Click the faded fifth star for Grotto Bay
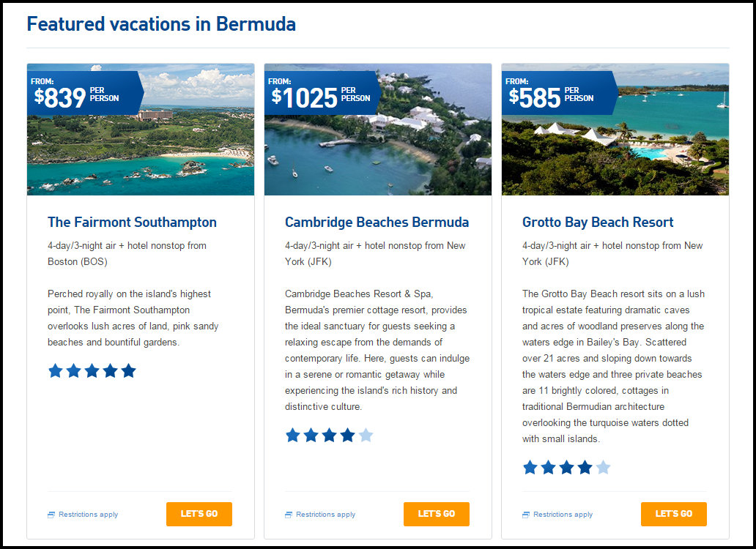This screenshot has height=549, width=756. (x=603, y=468)
